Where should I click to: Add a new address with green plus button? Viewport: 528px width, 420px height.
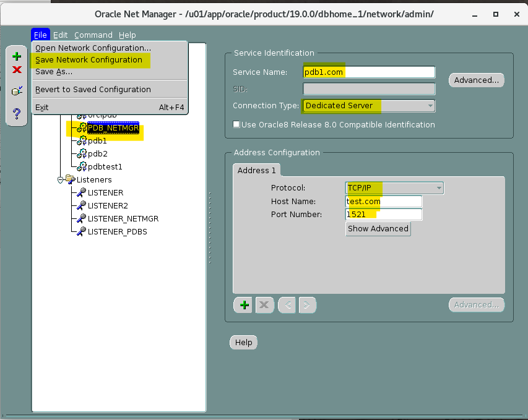point(243,305)
